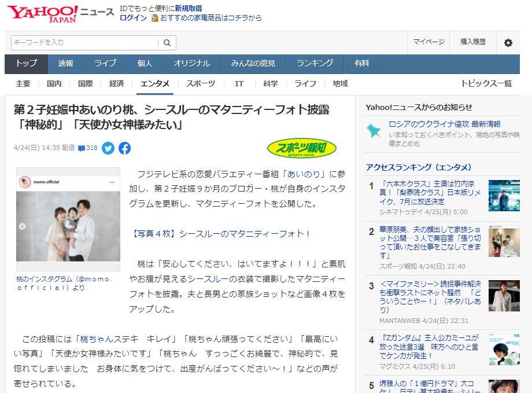Screen dimensions: 532x393
Task: Open 購入履歴 button
Action: tap(473, 42)
